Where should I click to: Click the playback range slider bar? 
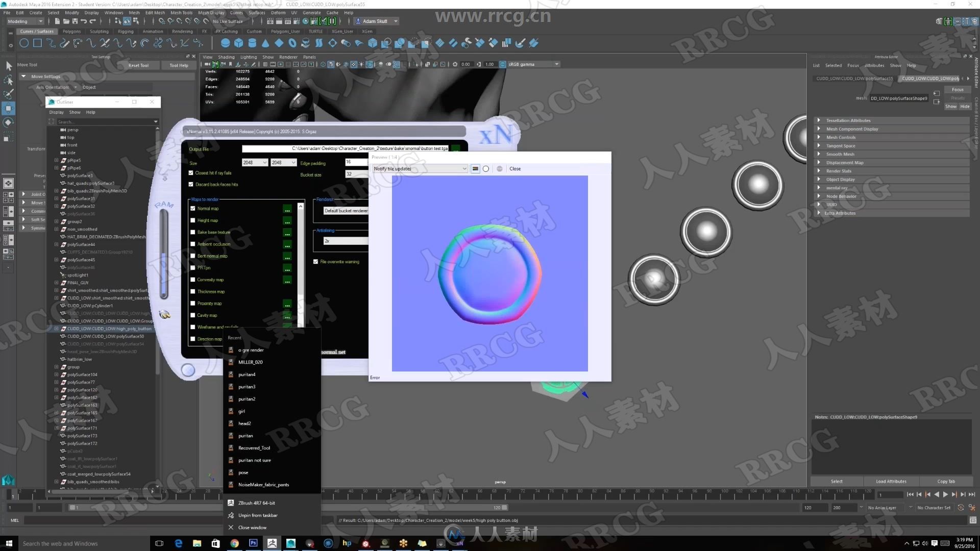288,508
